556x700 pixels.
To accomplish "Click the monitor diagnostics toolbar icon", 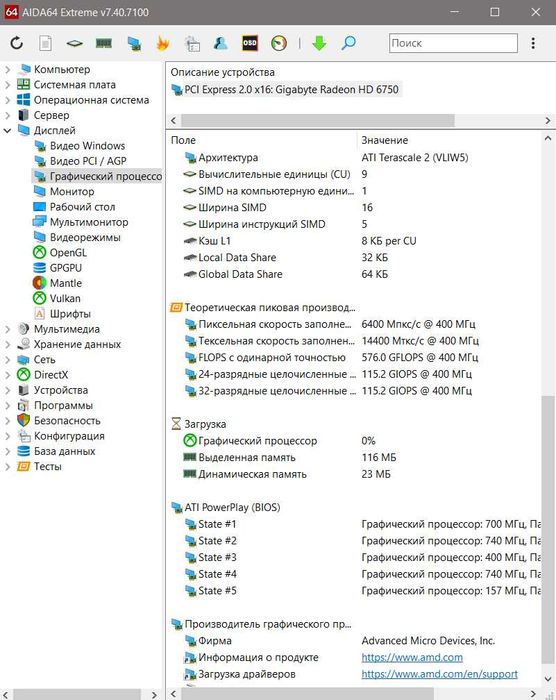I will pos(134,43).
